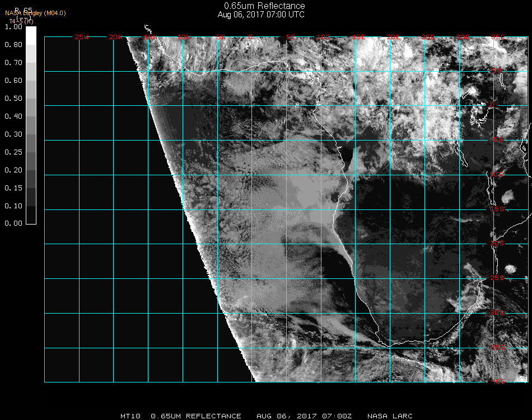The width and height of the screenshot is (532, 420).
Task: Select the 0.50 color scale value
Action: pyautogui.click(x=13, y=99)
